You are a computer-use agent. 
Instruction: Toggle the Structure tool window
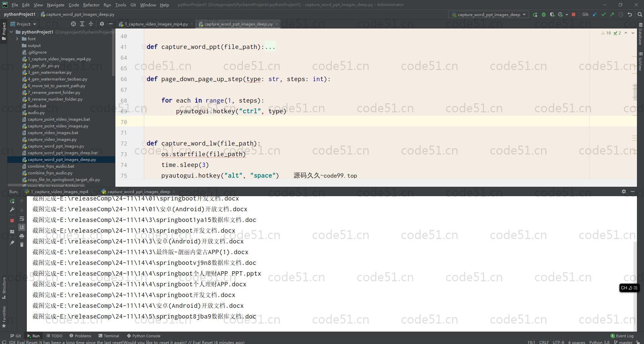(x=4, y=288)
